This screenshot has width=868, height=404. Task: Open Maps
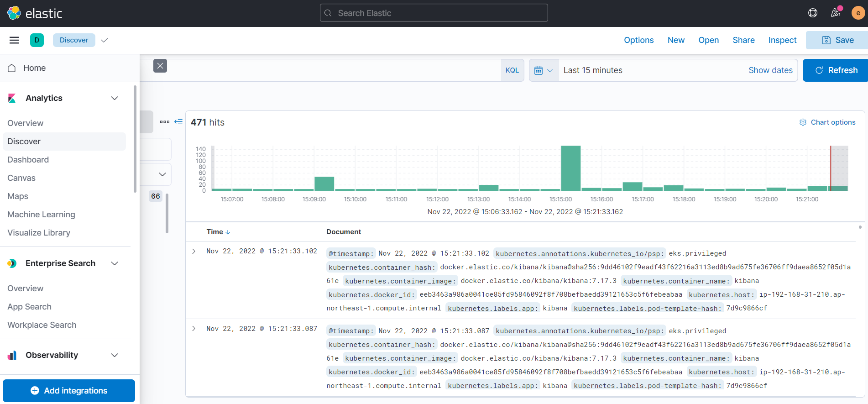pos(18,196)
